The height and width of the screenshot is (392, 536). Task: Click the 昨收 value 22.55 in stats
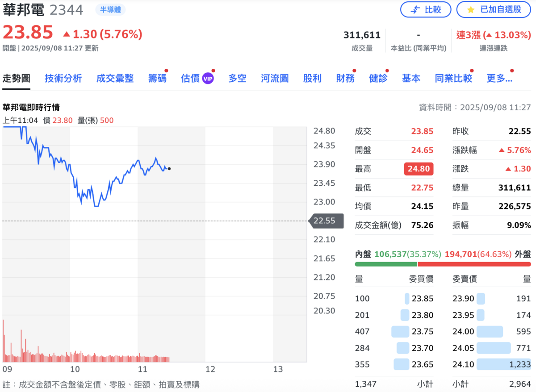pos(520,131)
